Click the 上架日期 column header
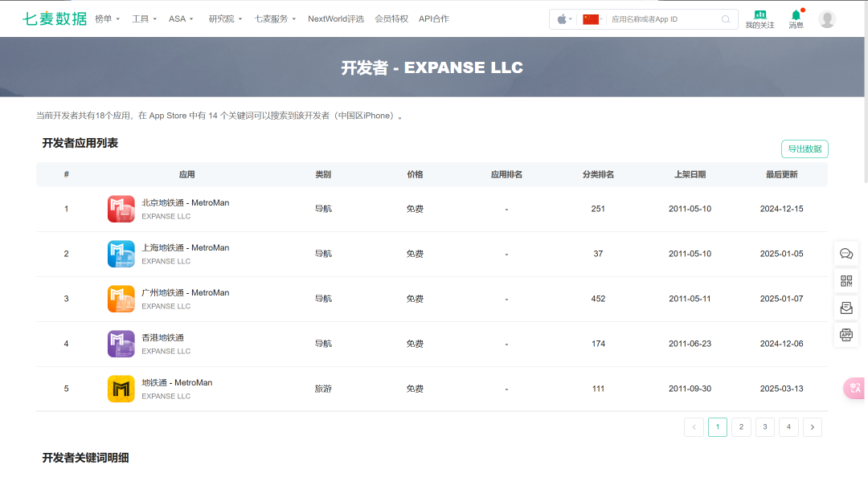 [x=690, y=174]
